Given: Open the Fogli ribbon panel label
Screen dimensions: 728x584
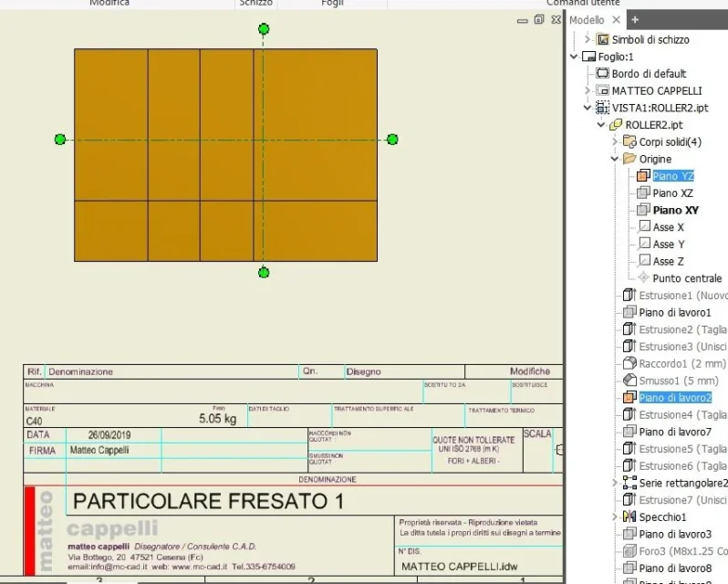Looking at the screenshot, I should tap(332, 3).
